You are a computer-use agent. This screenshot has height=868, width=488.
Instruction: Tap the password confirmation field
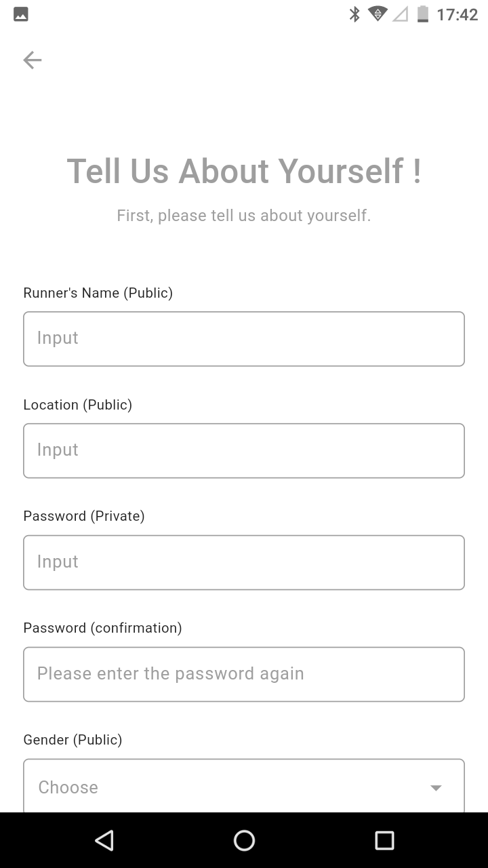244,674
